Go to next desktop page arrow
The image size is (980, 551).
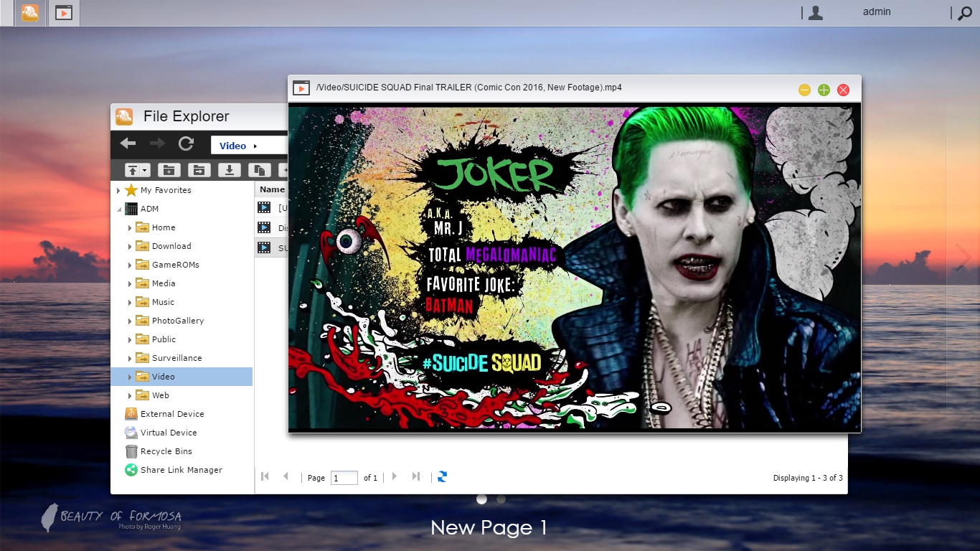point(962,258)
